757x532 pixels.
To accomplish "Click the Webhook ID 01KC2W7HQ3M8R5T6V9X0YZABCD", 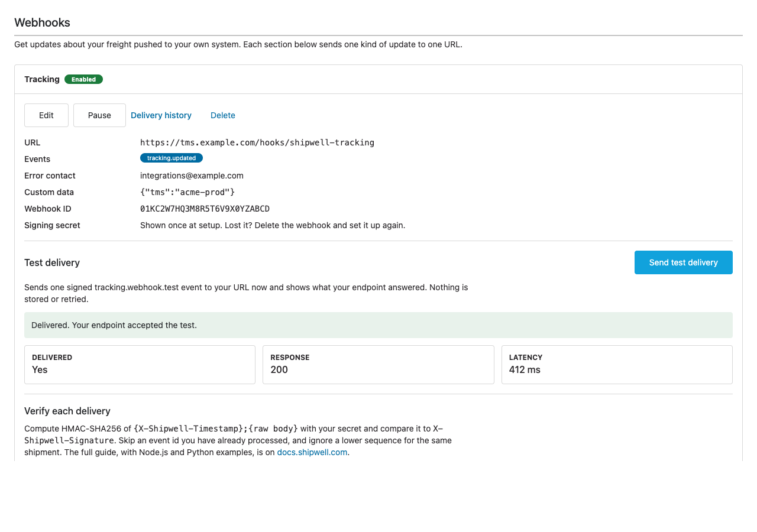I will click(205, 209).
